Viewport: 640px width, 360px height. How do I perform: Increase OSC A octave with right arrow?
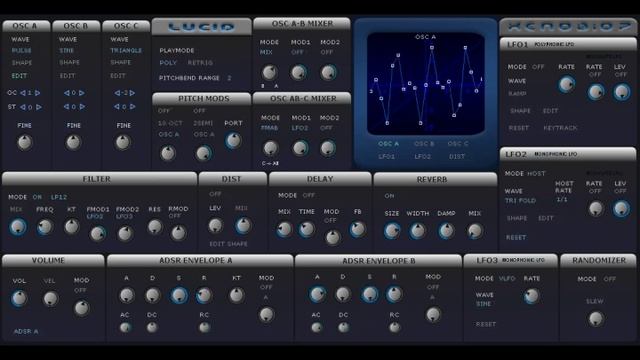pos(38,93)
